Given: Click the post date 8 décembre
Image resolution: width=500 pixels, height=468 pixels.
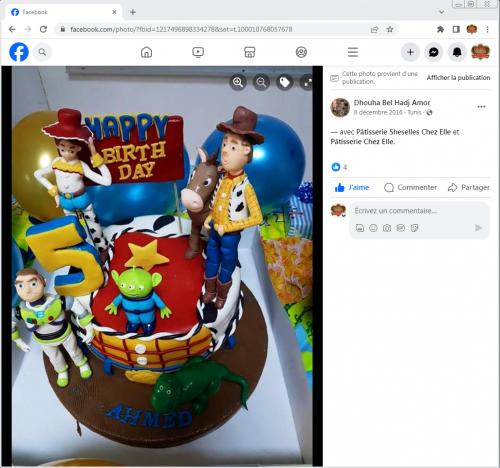Looking at the screenshot, I should pyautogui.click(x=378, y=112).
